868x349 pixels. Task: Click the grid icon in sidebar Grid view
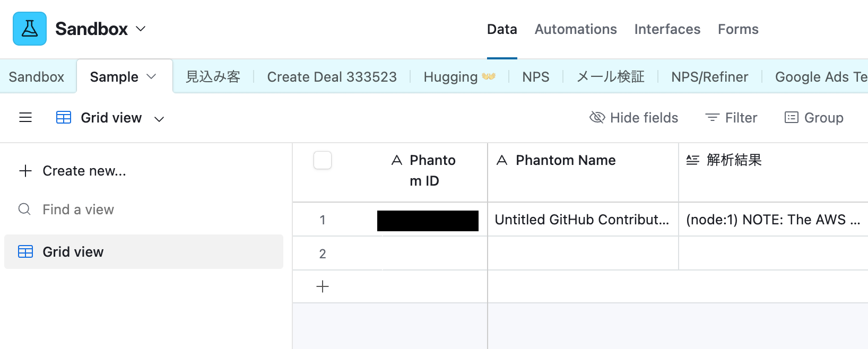coord(25,252)
